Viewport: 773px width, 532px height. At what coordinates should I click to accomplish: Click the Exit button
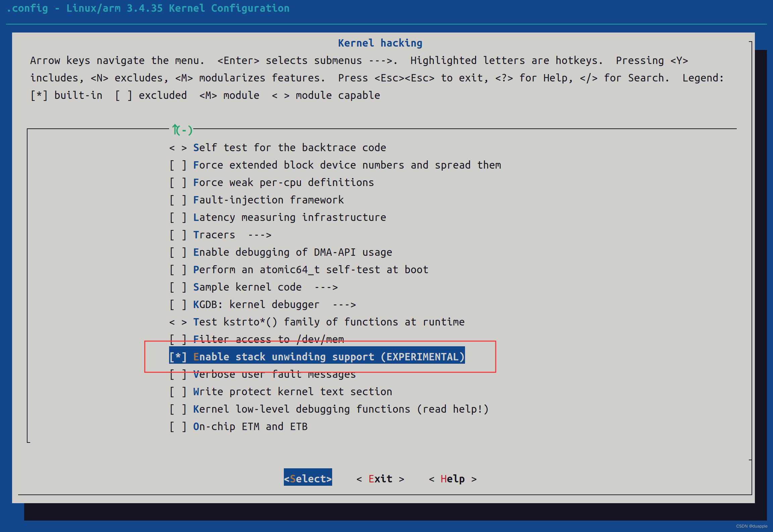click(380, 479)
